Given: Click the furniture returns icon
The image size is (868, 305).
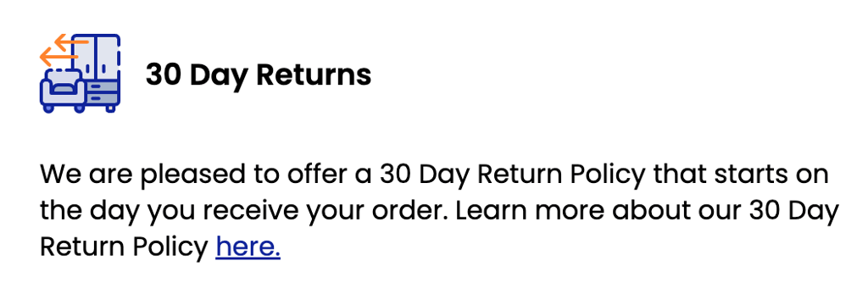Looking at the screenshot, I should (x=80, y=73).
